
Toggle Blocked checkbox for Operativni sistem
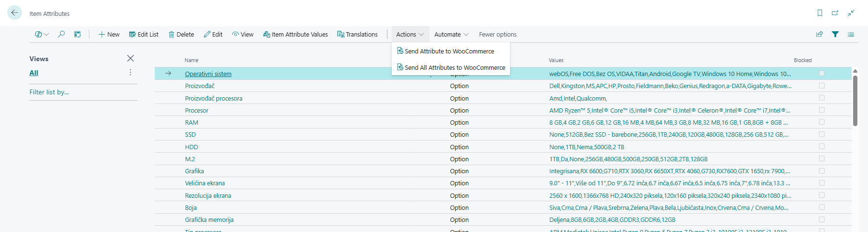(822, 73)
